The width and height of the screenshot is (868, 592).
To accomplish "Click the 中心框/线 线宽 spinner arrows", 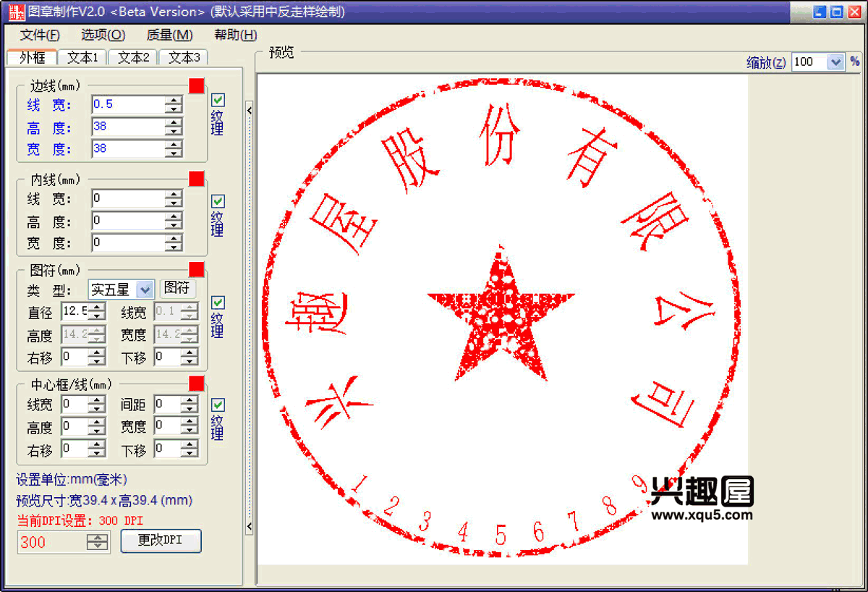I will 97,405.
